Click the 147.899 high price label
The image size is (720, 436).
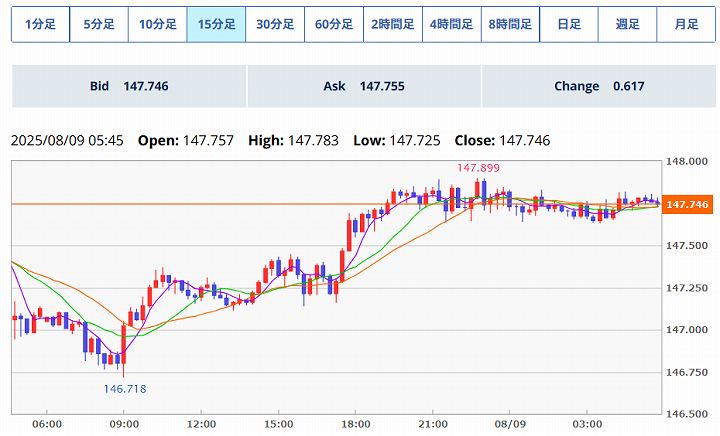[478, 168]
